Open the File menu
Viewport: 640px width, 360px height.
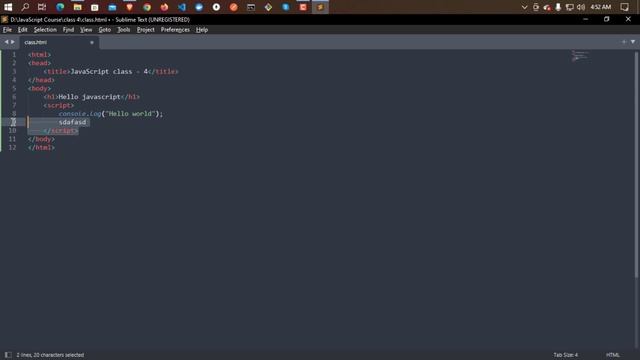pos(7,30)
